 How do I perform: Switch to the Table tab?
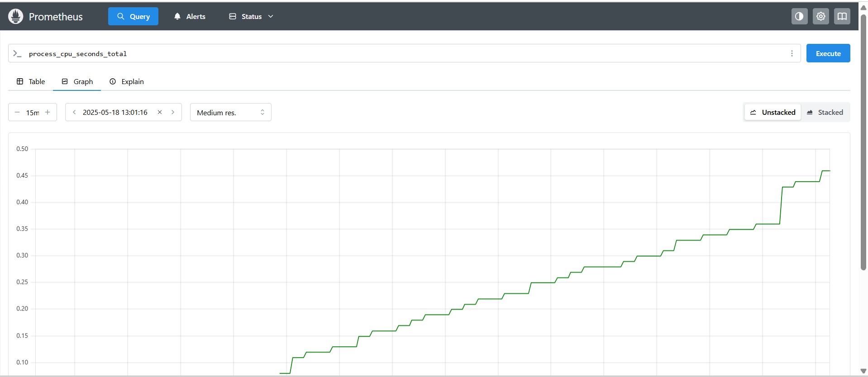point(31,81)
